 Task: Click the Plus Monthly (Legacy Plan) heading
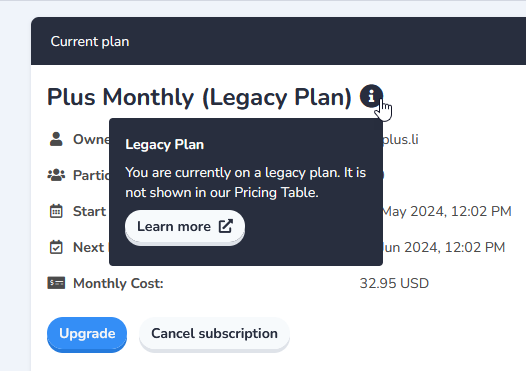tap(199, 97)
